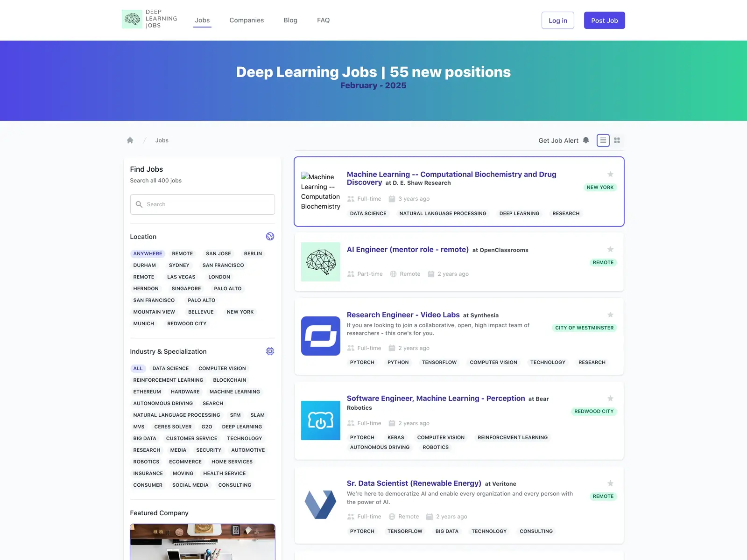Go to the Blog page
This screenshot has width=747, height=560.
[290, 20]
